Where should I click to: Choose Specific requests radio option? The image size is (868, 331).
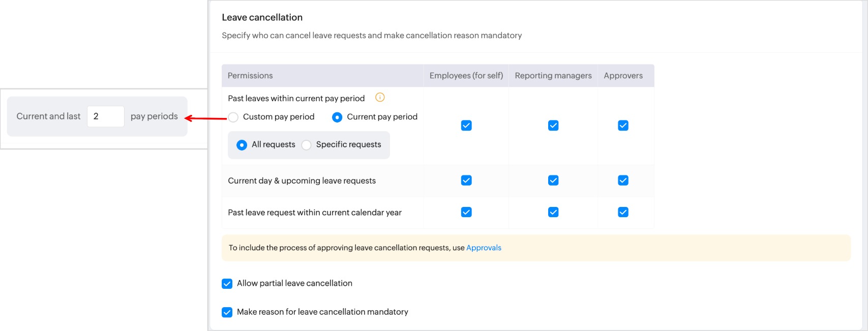307,145
